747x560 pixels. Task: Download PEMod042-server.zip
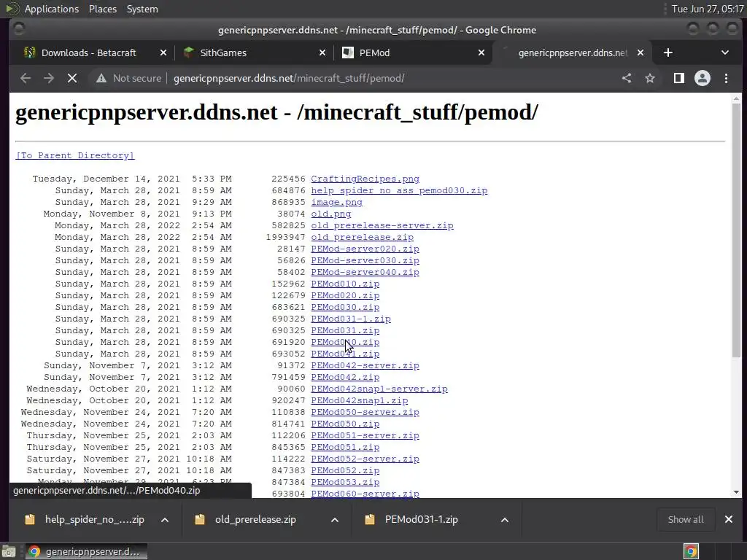365,365
